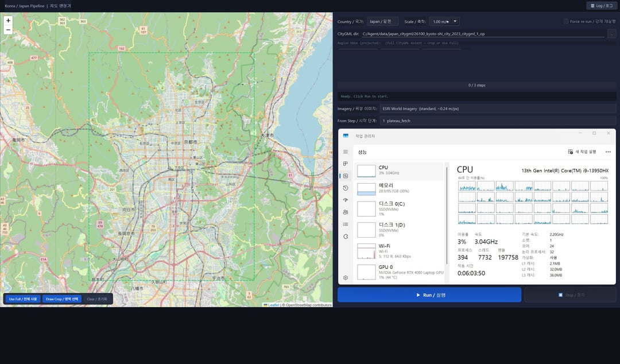620x364 pixels.
Task: Expand the Scale dropdown arrow
Action: [x=455, y=21]
